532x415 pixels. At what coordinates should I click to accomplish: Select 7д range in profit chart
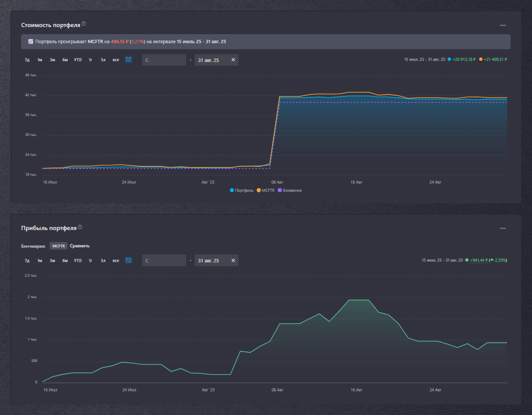(x=27, y=260)
